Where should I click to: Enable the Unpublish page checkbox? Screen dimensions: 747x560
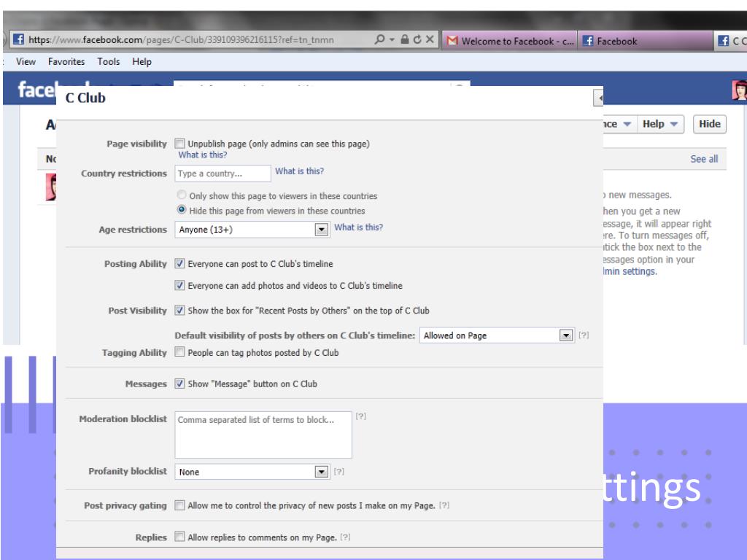(179, 144)
